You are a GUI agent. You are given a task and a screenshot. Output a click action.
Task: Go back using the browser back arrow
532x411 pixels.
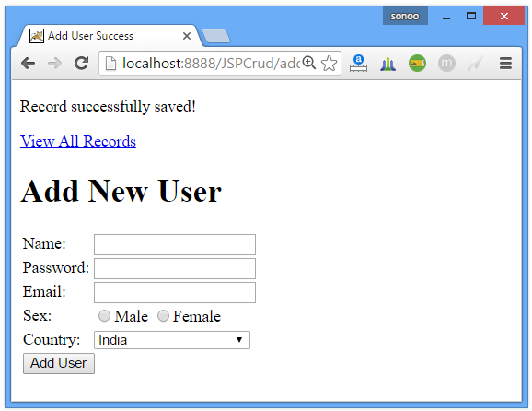point(28,64)
